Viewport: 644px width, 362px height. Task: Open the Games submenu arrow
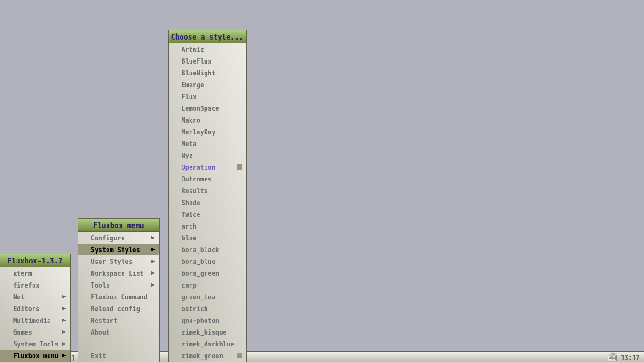64,332
